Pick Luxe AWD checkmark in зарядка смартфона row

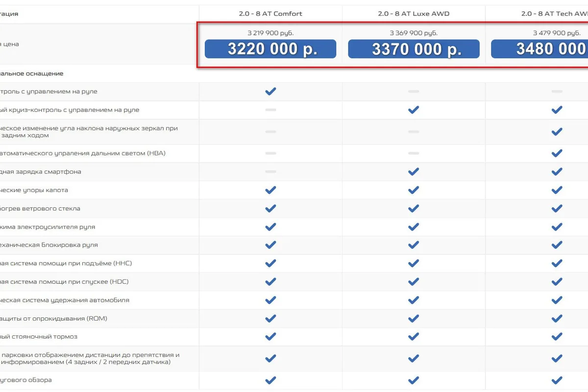tap(414, 171)
